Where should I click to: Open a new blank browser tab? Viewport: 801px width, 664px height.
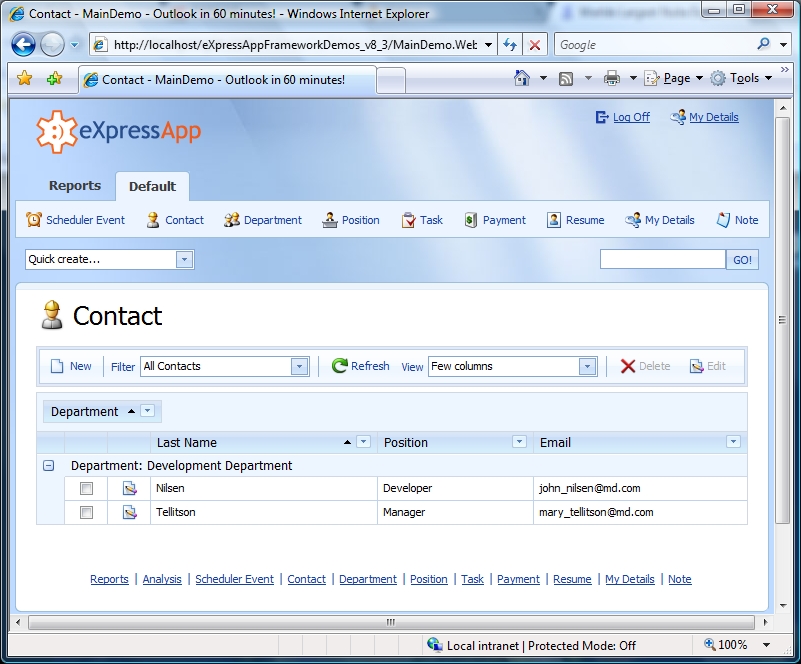click(x=391, y=81)
